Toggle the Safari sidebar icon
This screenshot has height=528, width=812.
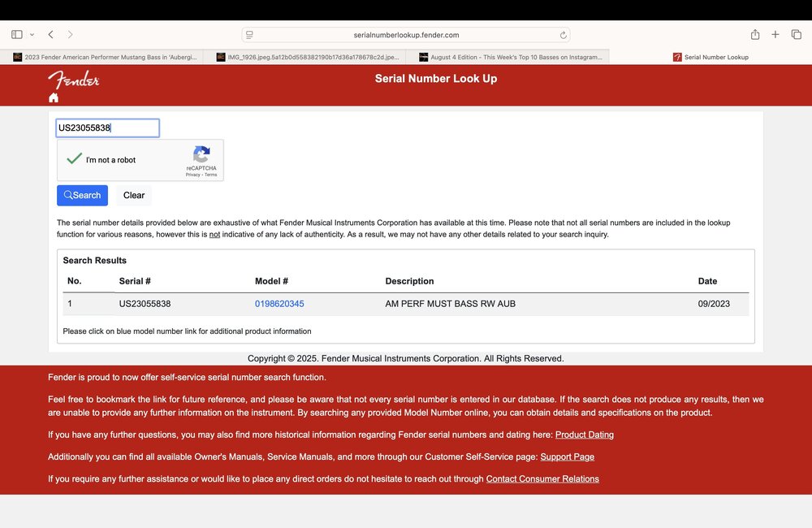(16, 35)
